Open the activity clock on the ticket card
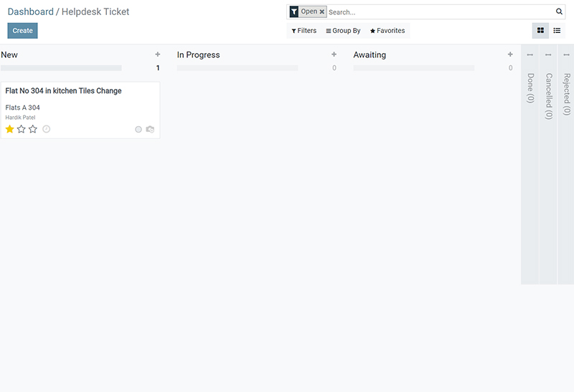Image resolution: width=574 pixels, height=392 pixels. pyautogui.click(x=46, y=129)
